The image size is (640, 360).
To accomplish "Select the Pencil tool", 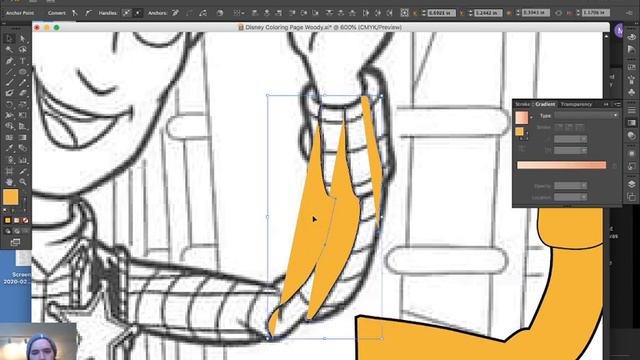I will point(22,82).
